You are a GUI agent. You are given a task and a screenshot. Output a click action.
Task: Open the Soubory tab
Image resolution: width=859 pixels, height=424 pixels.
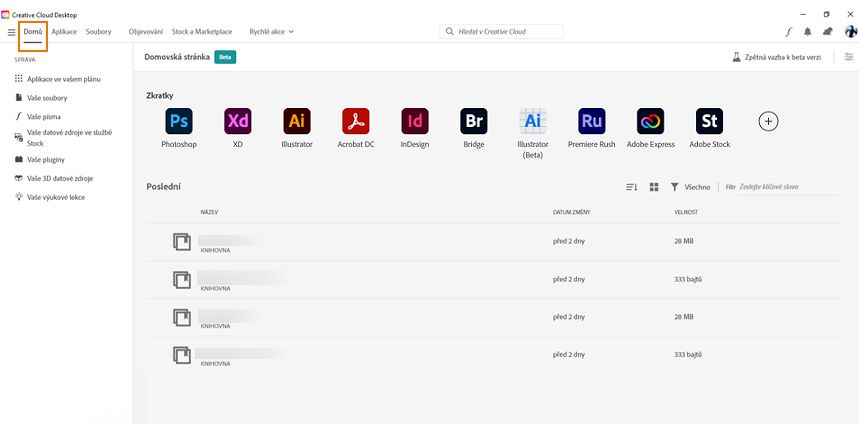coord(99,32)
